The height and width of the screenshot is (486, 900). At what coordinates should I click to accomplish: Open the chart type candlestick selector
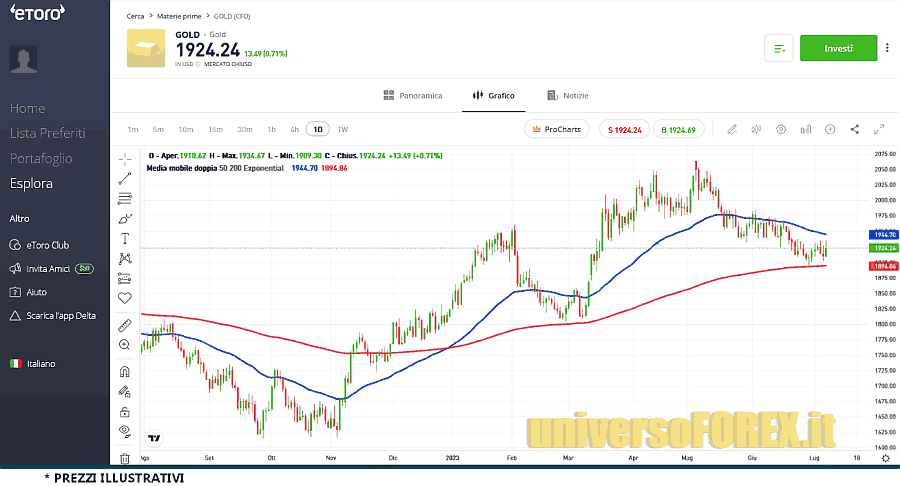[x=756, y=129]
